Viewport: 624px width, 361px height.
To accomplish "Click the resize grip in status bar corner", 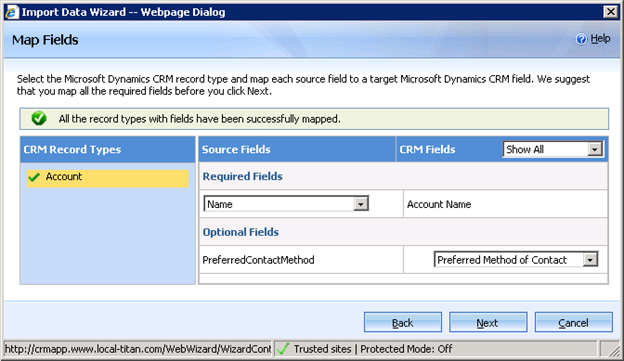I will 612,349.
